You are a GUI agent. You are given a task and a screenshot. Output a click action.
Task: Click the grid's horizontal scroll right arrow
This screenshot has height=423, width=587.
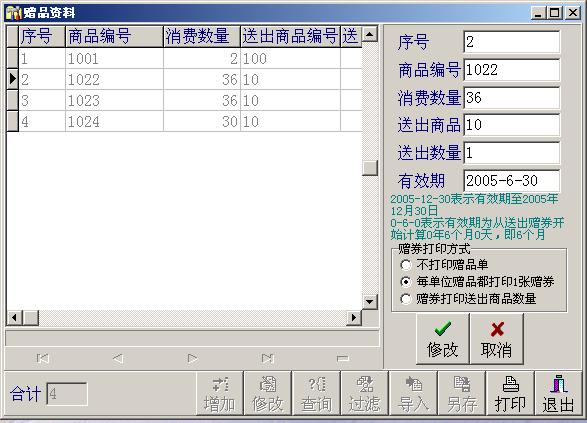click(354, 318)
